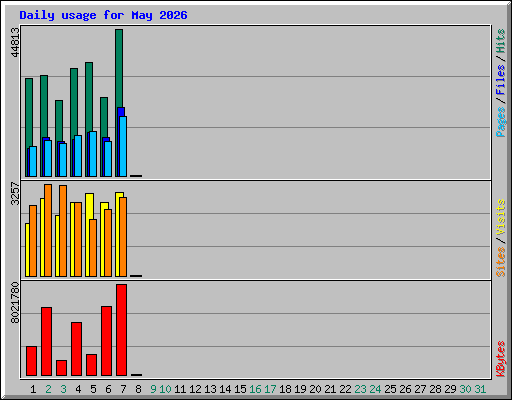Click the cyan pages bar for day 7
Viewport: 512px width, 400px height.
[123, 146]
